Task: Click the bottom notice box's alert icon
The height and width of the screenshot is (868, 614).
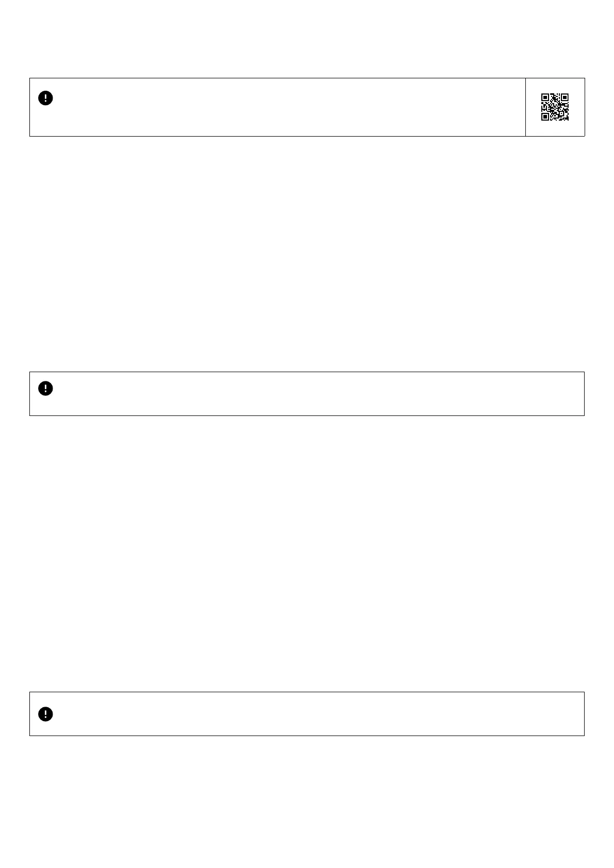Action: click(x=45, y=714)
